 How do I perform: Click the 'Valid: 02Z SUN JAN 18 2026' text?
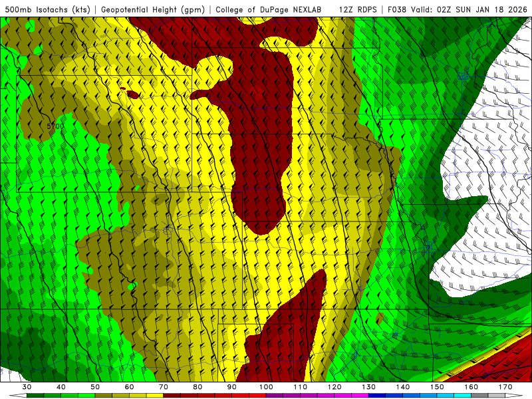469,10
